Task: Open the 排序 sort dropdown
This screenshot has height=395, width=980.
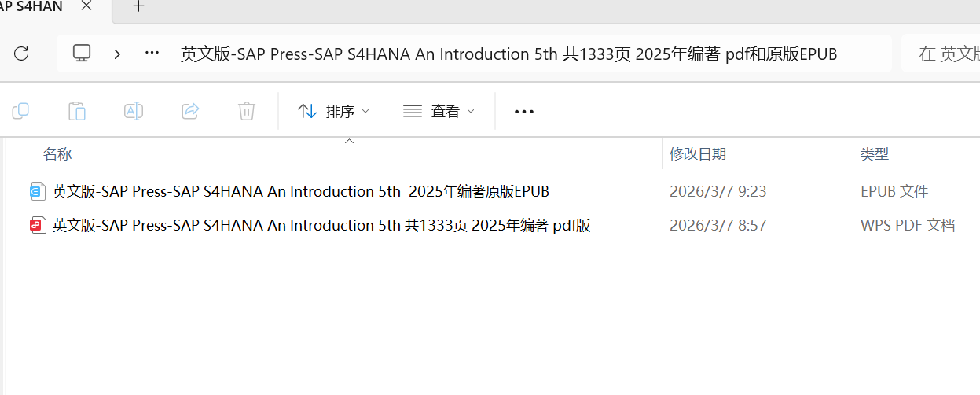Action: [x=334, y=112]
